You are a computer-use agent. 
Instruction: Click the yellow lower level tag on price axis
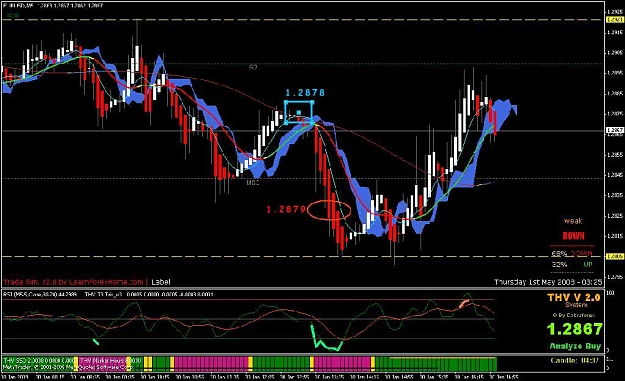pos(615,256)
